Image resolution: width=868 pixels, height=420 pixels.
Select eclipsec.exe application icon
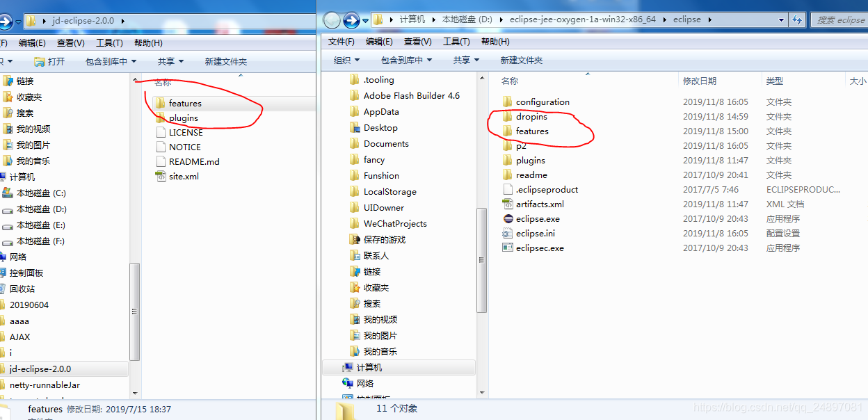(x=507, y=248)
